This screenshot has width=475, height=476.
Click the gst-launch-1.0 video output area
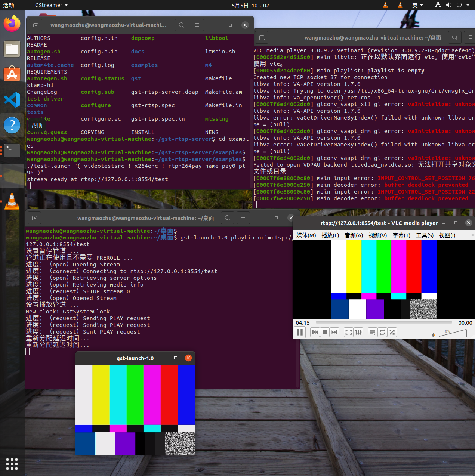point(135,410)
